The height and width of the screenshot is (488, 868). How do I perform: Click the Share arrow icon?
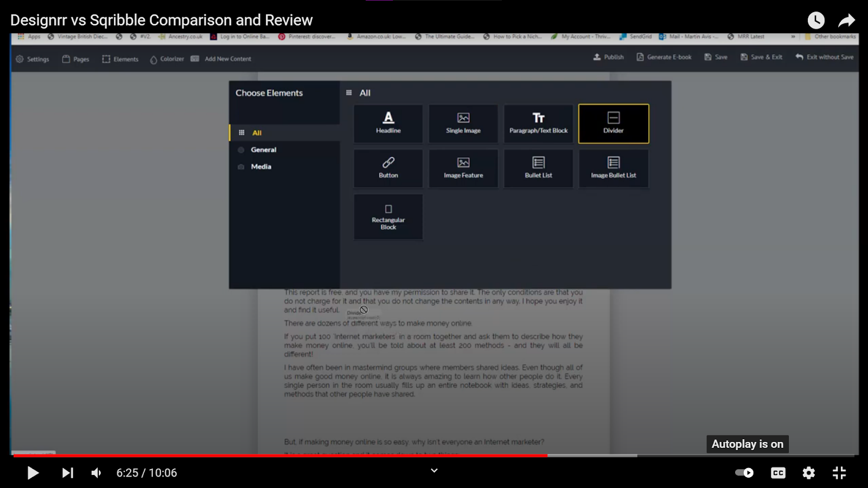coord(846,21)
